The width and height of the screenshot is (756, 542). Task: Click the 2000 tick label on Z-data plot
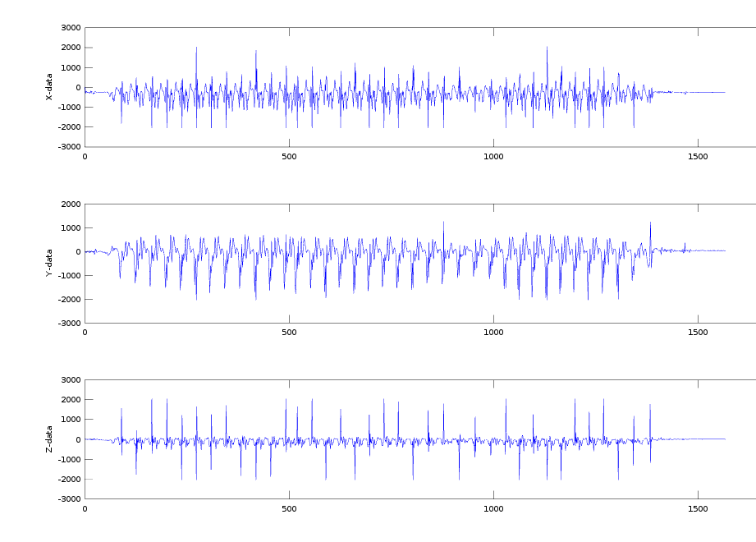pyautogui.click(x=71, y=400)
